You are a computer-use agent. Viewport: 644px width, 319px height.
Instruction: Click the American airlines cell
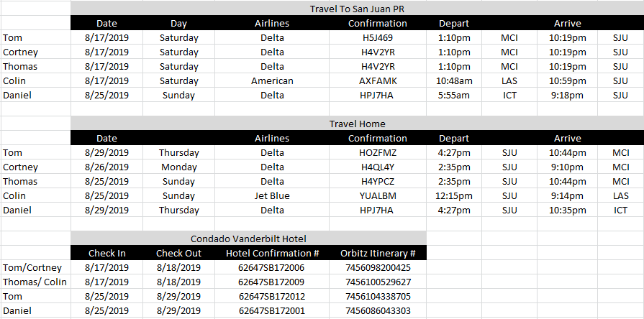(272, 80)
